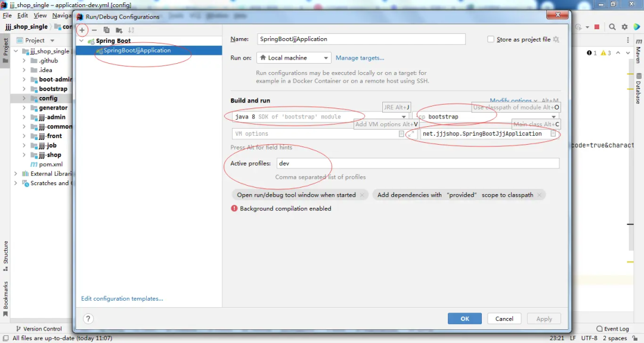Select the generator folder in the Project tree

pos(53,108)
